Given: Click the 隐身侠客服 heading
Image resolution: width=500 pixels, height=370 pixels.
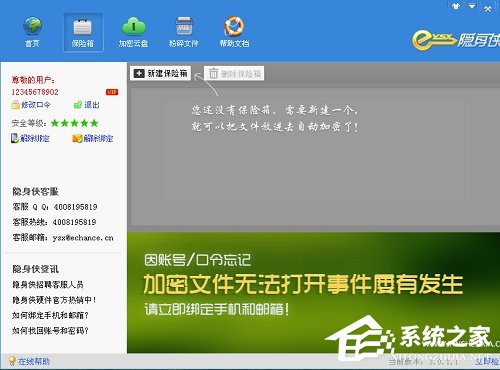Looking at the screenshot, I should click(x=35, y=192).
